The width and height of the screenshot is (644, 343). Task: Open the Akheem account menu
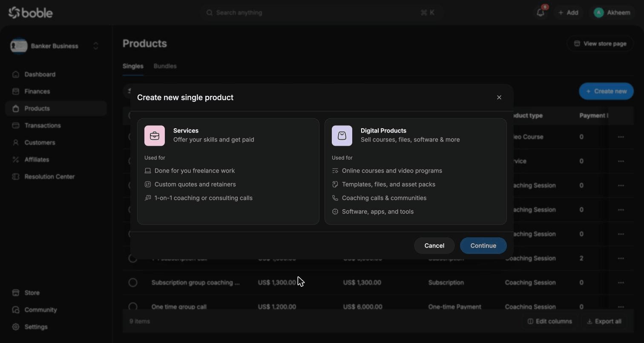tap(612, 13)
